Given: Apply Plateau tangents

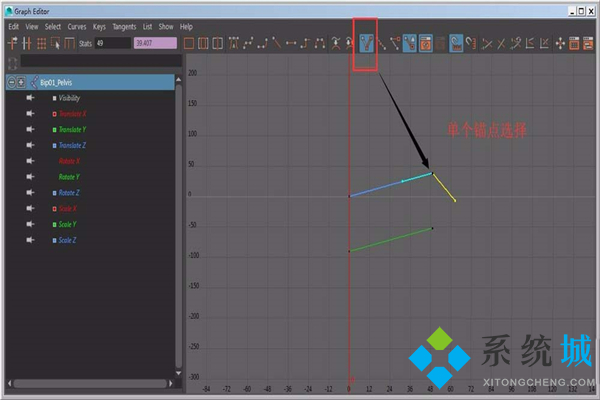Looking at the screenshot, I should point(320,43).
